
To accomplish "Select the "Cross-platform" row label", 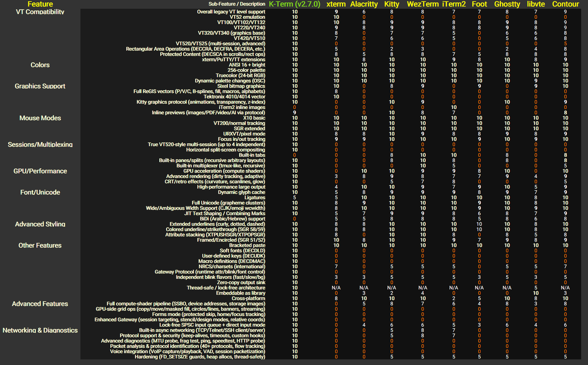I will click(249, 298).
